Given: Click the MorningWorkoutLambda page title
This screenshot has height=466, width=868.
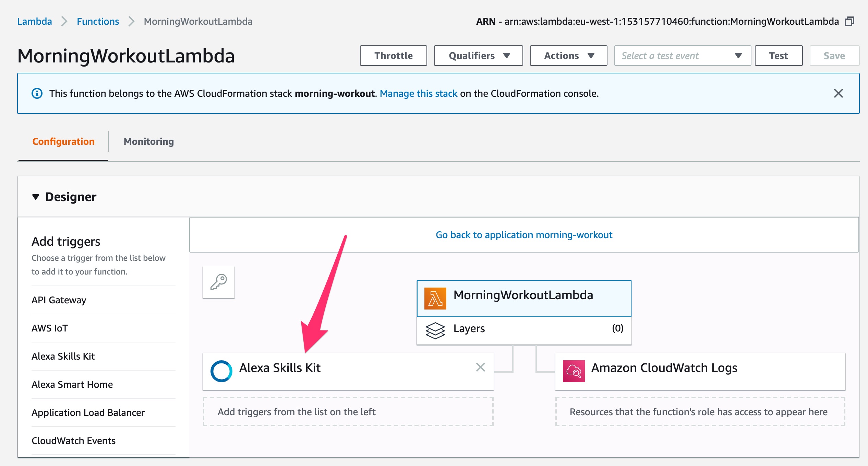Looking at the screenshot, I should point(126,56).
